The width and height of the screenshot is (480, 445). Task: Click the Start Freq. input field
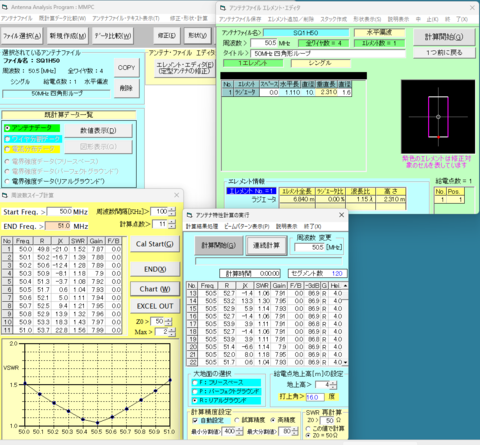59,212
